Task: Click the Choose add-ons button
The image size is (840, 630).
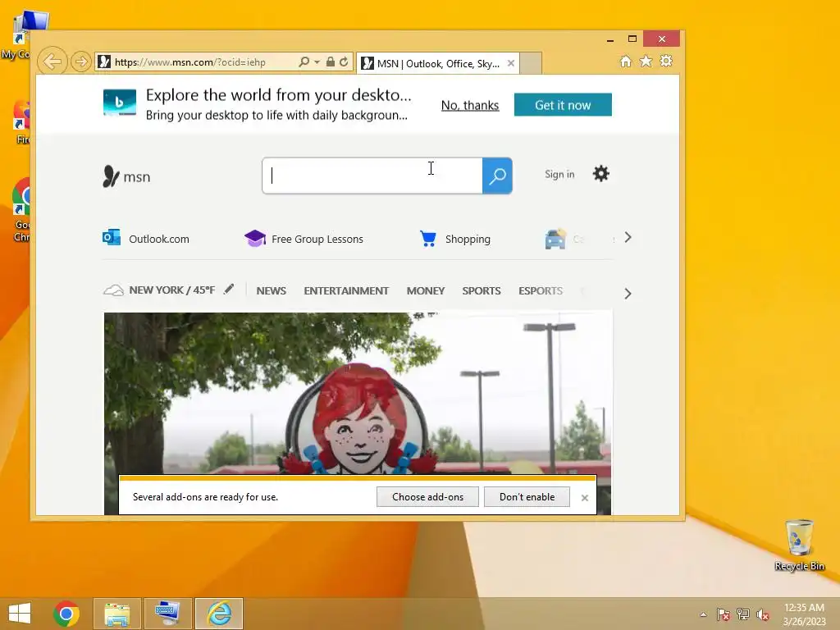Action: coord(427,496)
